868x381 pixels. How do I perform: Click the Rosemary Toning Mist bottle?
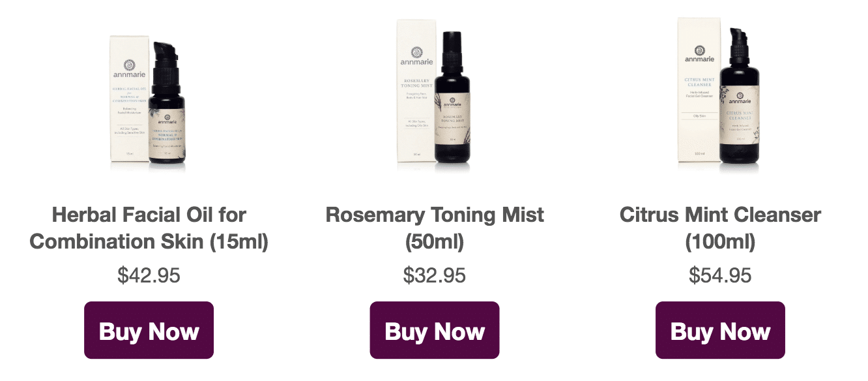pos(452,104)
